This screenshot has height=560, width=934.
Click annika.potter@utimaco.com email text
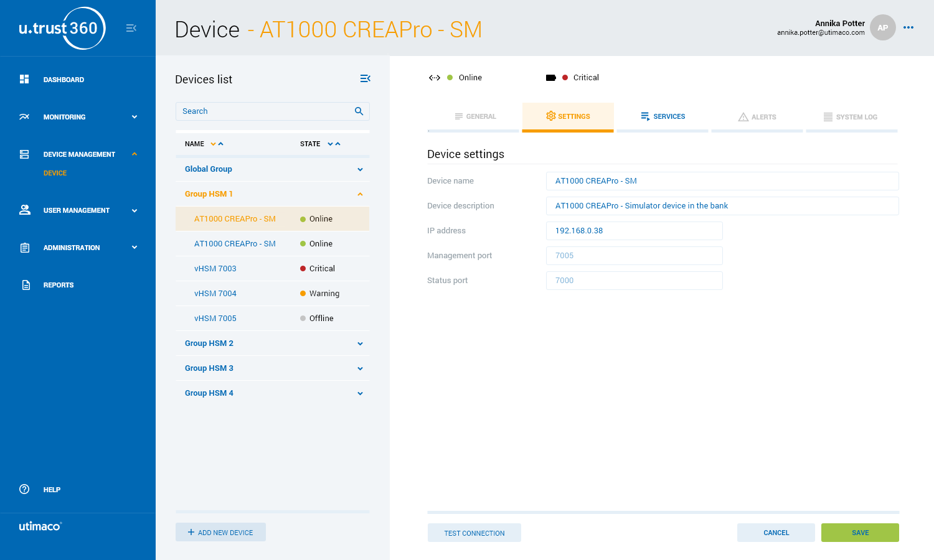[821, 32]
